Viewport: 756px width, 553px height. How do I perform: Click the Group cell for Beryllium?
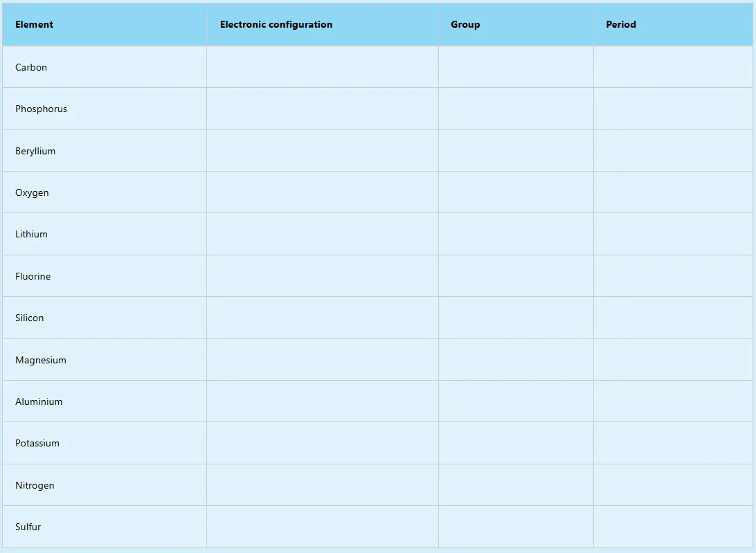click(x=516, y=151)
